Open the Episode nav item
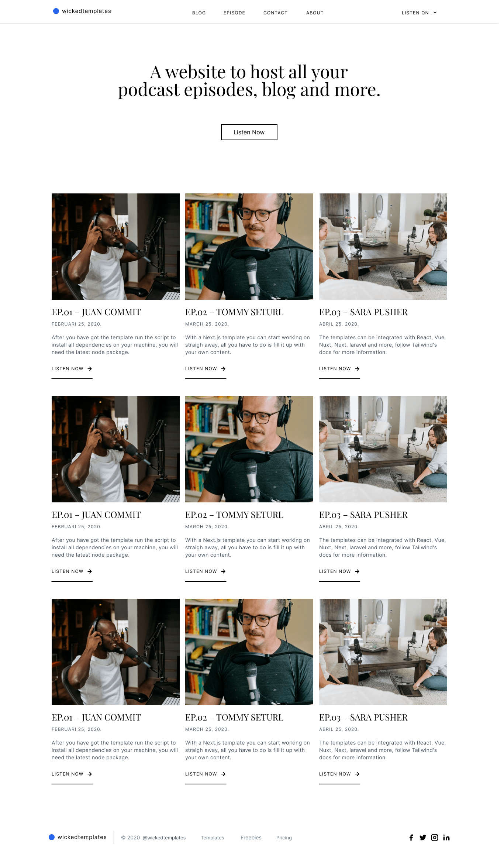The width and height of the screenshot is (504, 856). 234,13
